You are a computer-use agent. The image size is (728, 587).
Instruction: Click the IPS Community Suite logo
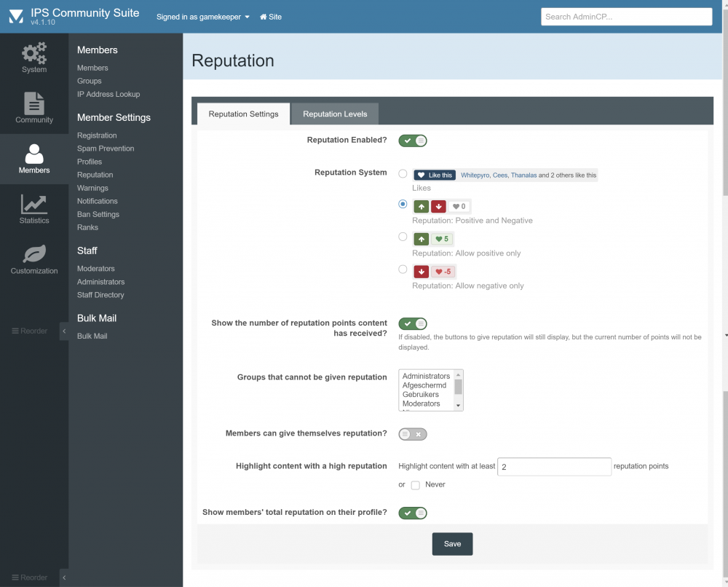(16, 16)
